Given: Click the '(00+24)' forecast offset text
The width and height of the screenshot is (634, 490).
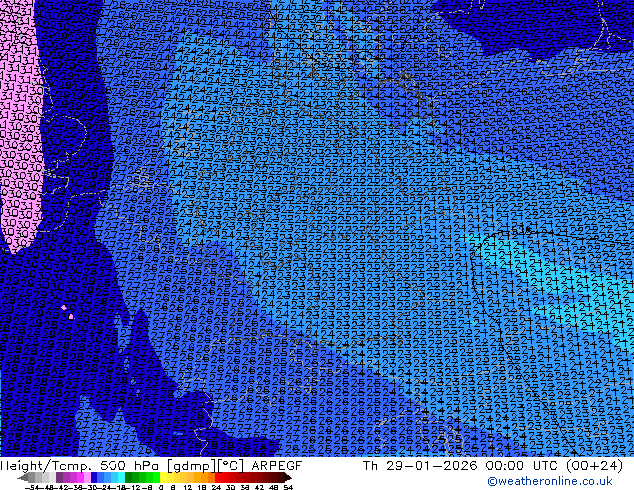Looking at the screenshot, I should (594, 466).
